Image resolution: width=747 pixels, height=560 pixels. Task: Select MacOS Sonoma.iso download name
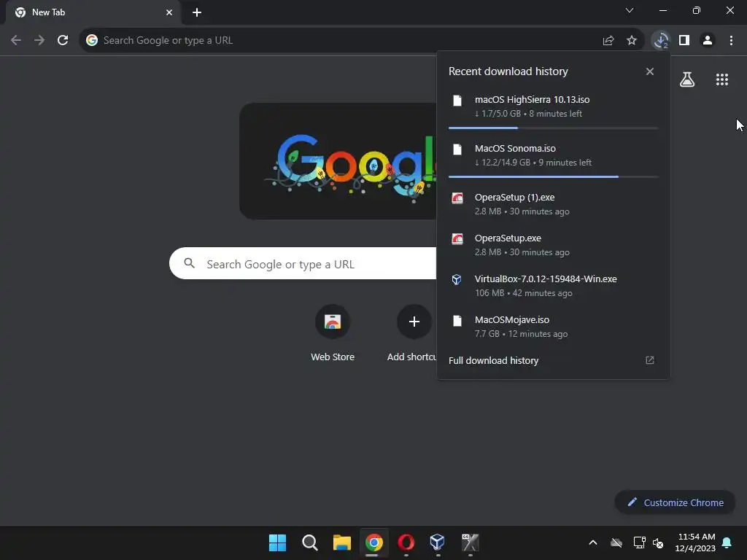point(515,149)
